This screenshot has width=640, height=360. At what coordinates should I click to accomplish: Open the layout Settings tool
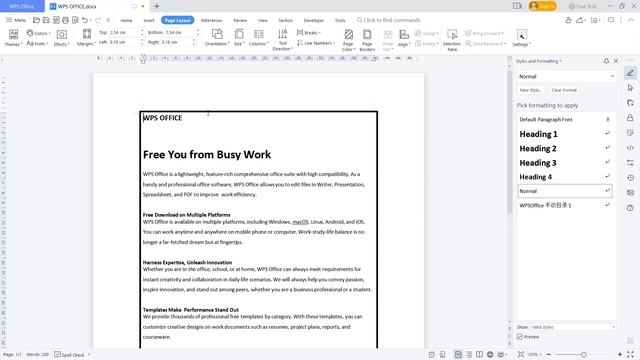coord(521,38)
